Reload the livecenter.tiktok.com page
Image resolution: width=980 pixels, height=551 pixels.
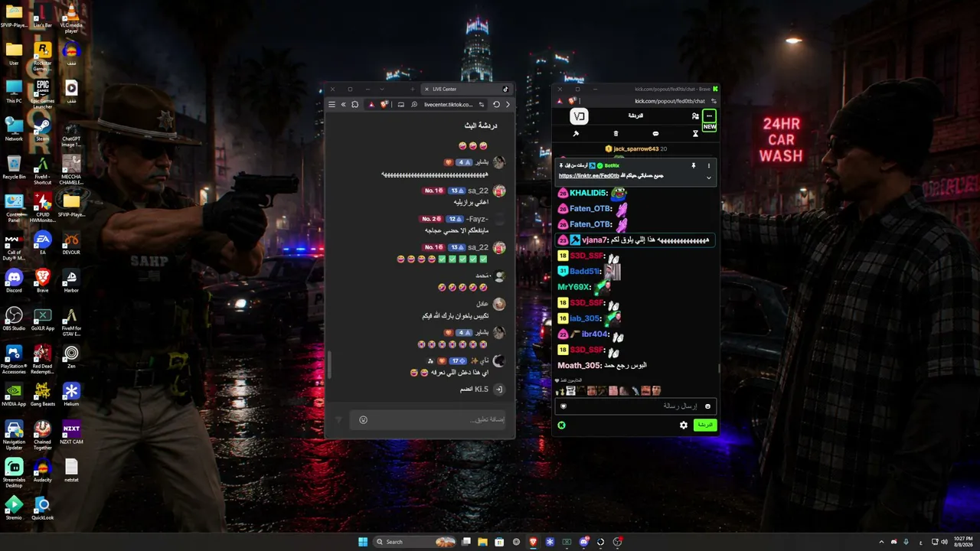coord(496,105)
